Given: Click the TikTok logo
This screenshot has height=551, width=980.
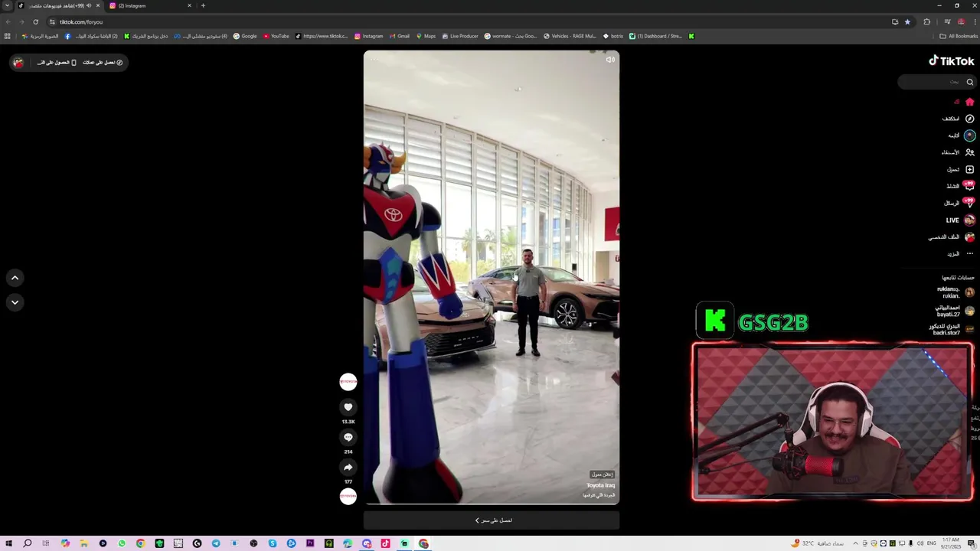Looking at the screenshot, I should pos(952,61).
